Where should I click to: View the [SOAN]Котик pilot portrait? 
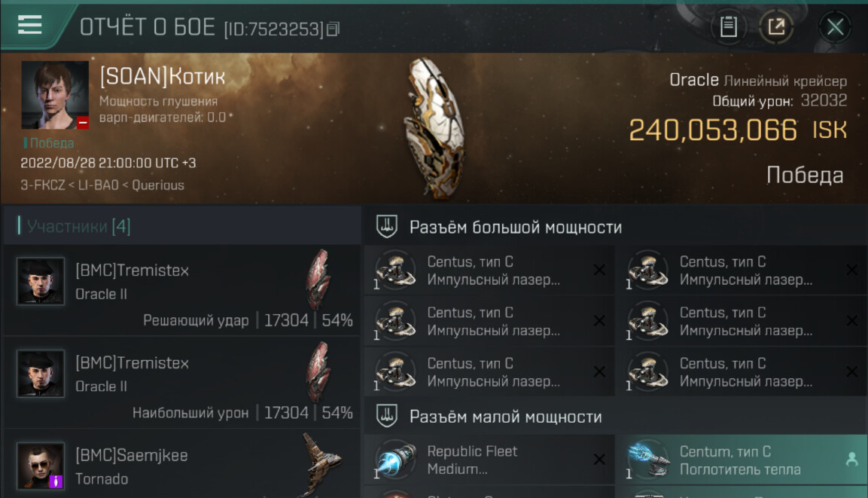point(55,95)
